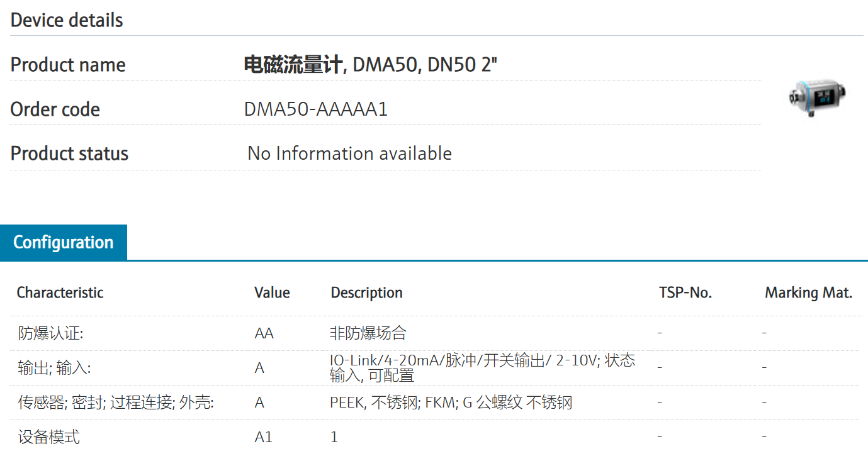Screen dimensions: 868x461
Task: Click the product name 电磁流量计 text
Action: (x=293, y=65)
